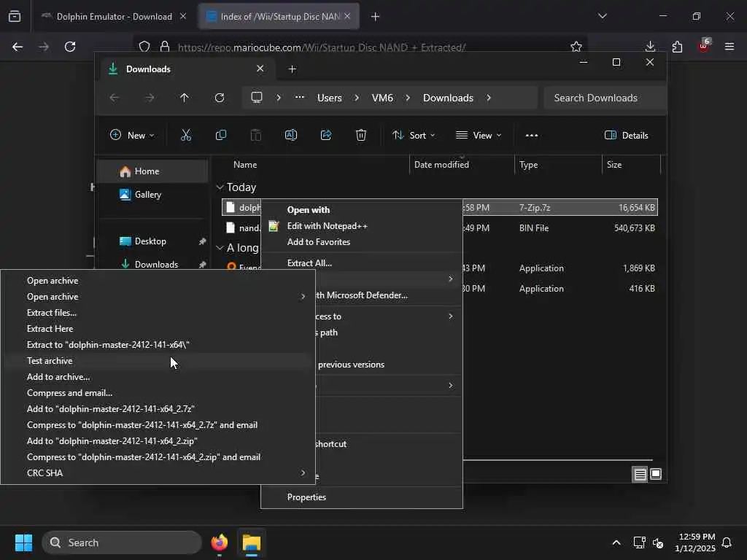
Task: Close the Downloads Explorer tab
Action: 260,69
